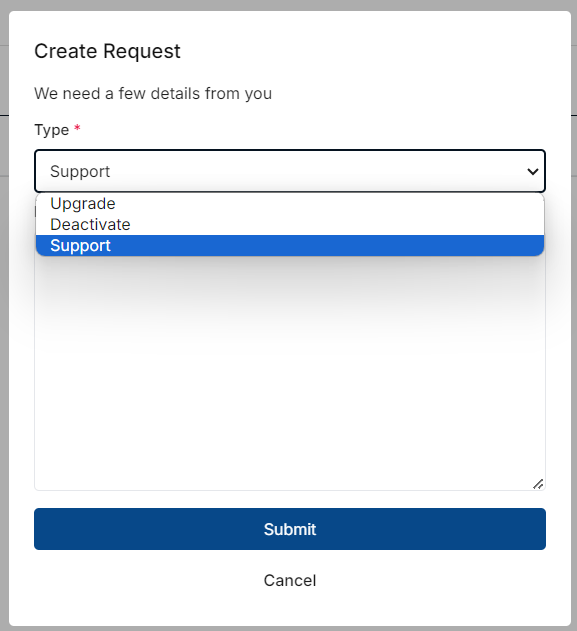Screen dimensions: 577x631
Task: Open the Type combo box
Action: pos(290,171)
